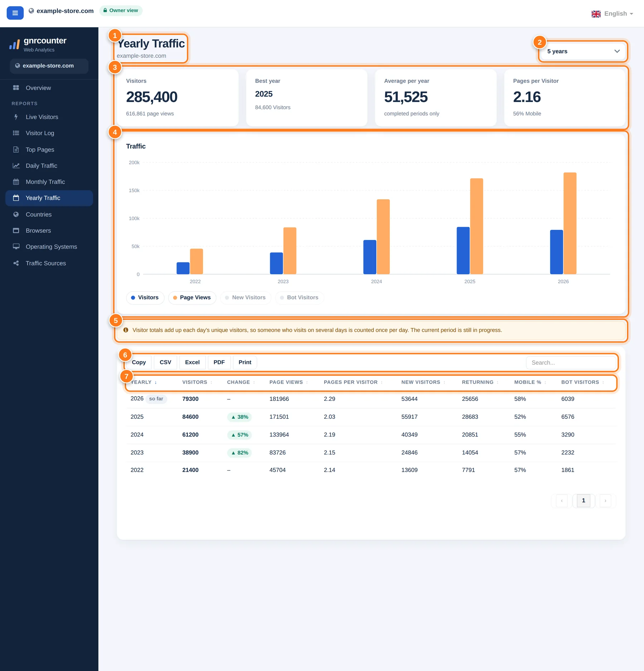The width and height of the screenshot is (644, 671).
Task: Click the Countries globe icon
Action: 16,214
